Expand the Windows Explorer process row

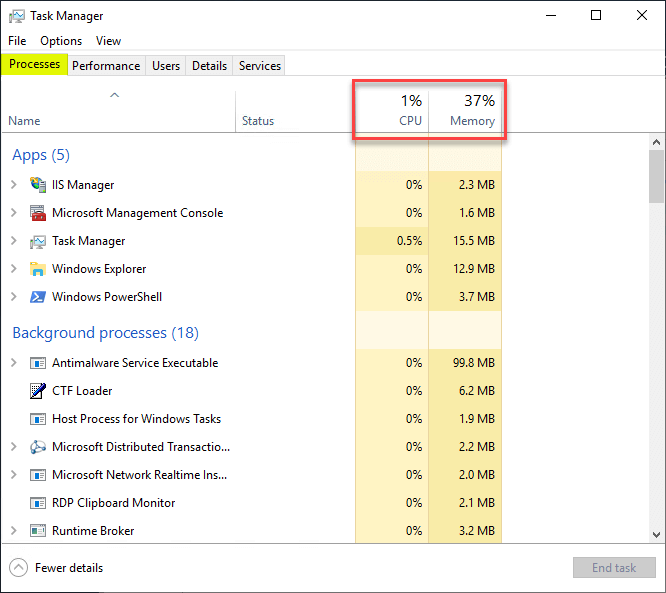[14, 269]
